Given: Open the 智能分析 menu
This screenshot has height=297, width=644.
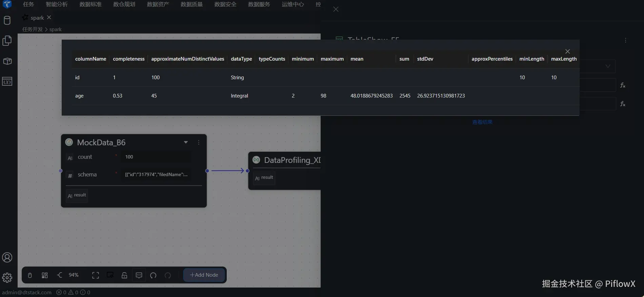Looking at the screenshot, I should 57,4.
